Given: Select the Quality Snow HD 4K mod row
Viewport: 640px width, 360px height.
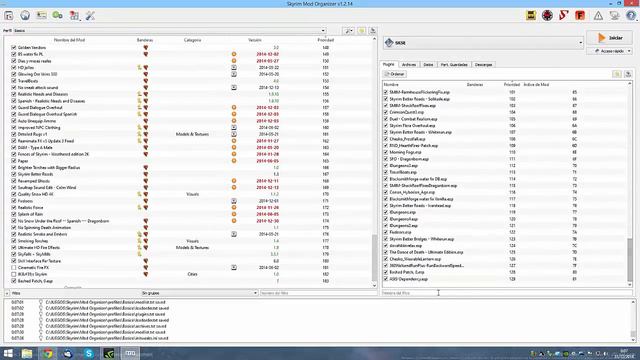Looking at the screenshot, I should (x=189, y=194).
